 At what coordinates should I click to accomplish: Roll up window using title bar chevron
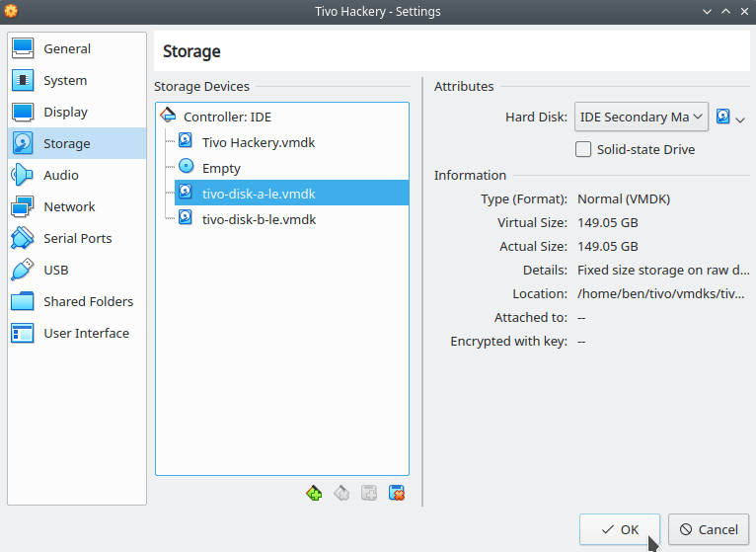[x=725, y=11]
